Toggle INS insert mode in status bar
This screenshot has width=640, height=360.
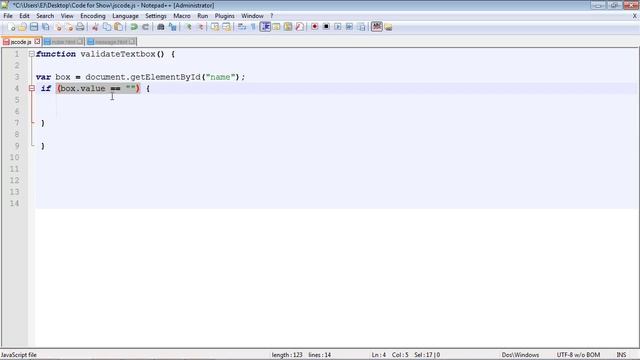(x=621, y=355)
